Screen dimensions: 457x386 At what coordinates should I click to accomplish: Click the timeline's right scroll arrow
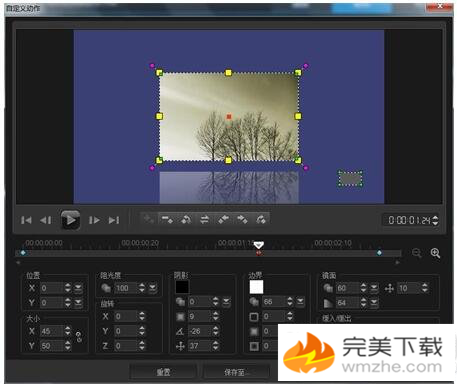(x=397, y=263)
